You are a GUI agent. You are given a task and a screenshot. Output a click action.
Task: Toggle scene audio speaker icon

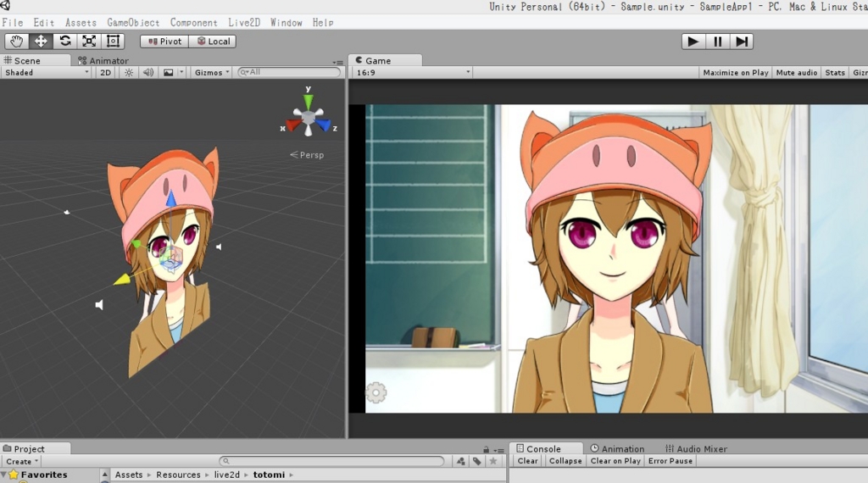pyautogui.click(x=147, y=73)
